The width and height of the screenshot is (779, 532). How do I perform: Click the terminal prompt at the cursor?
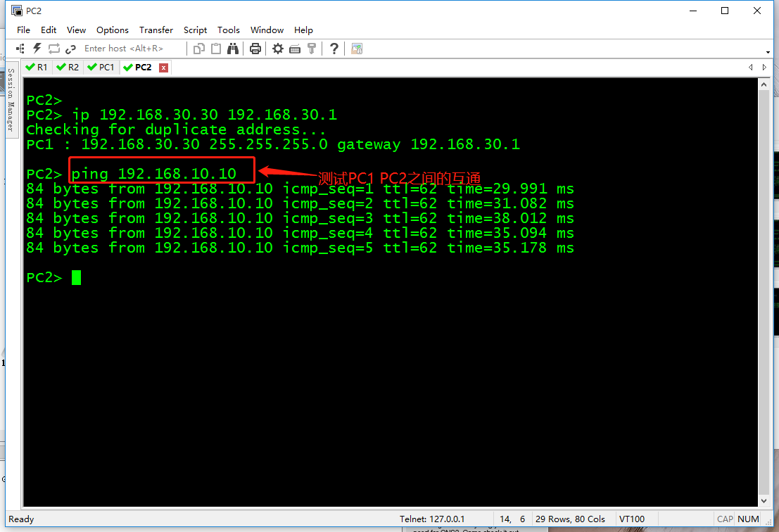click(x=76, y=277)
